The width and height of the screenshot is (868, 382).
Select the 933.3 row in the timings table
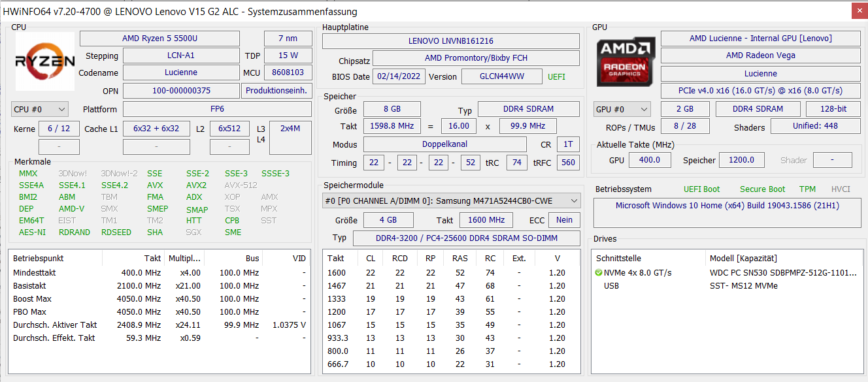pos(452,338)
